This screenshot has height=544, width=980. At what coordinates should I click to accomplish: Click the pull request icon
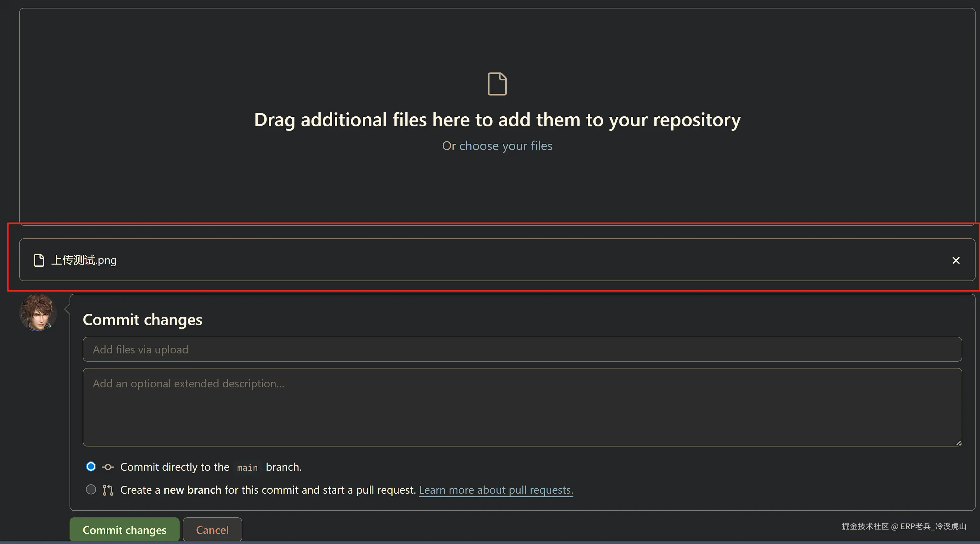(108, 490)
